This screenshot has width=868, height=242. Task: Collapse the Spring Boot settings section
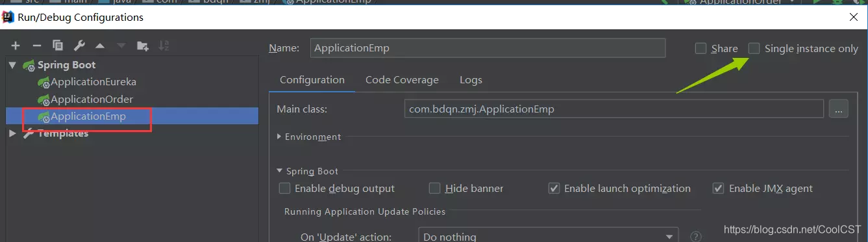pyautogui.click(x=279, y=171)
